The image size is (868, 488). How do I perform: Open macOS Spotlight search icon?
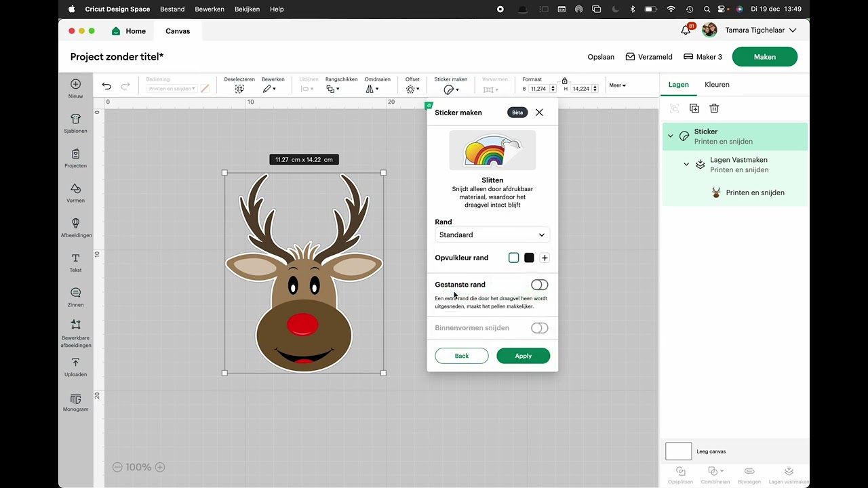point(707,9)
